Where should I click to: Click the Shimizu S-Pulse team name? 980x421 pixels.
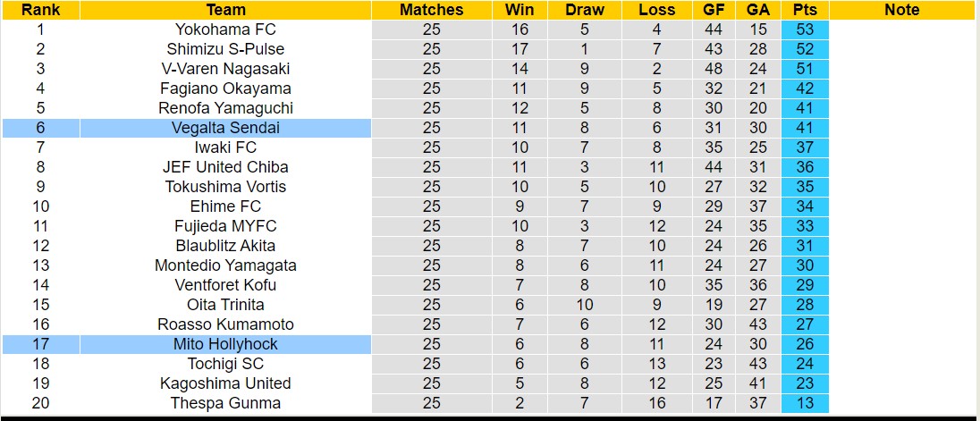tap(225, 49)
